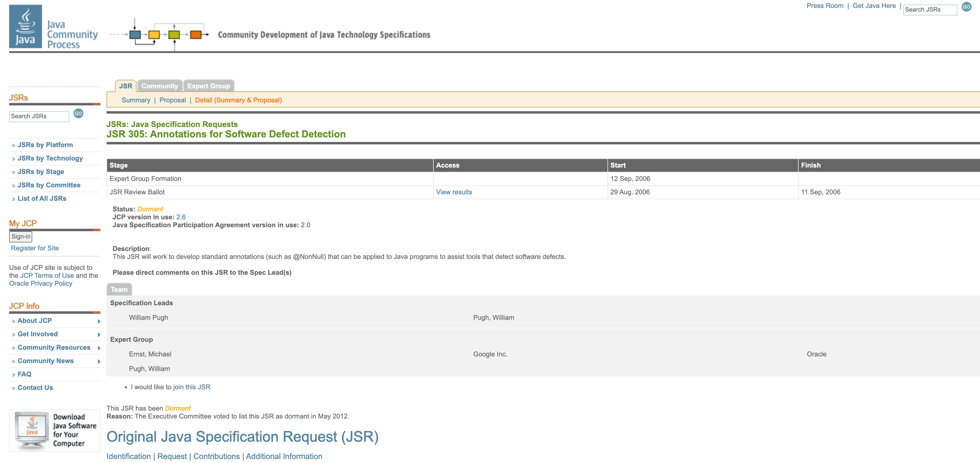Open the Proposal sub-tab link
Image resolution: width=980 pixels, height=463 pixels.
tap(172, 100)
